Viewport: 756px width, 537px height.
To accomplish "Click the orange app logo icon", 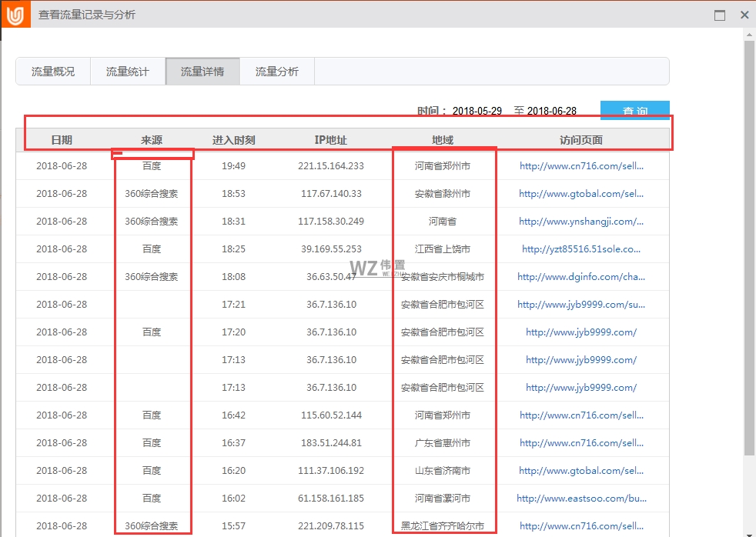I will [x=15, y=14].
